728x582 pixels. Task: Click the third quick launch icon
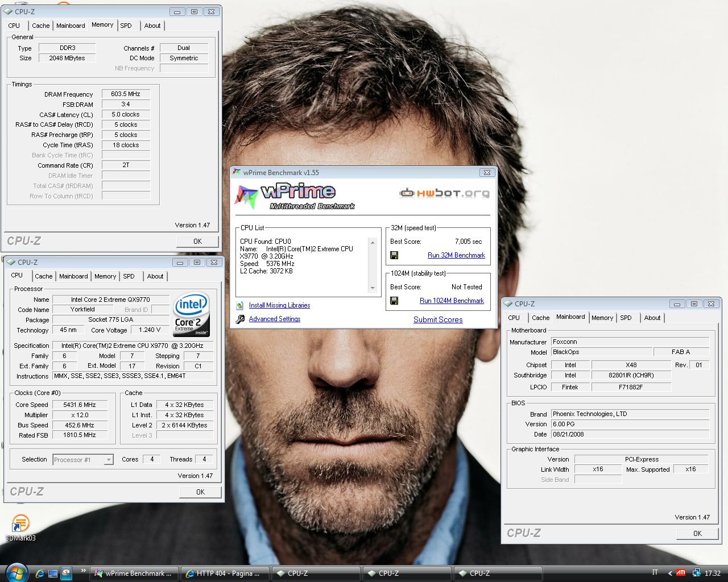tap(66, 573)
